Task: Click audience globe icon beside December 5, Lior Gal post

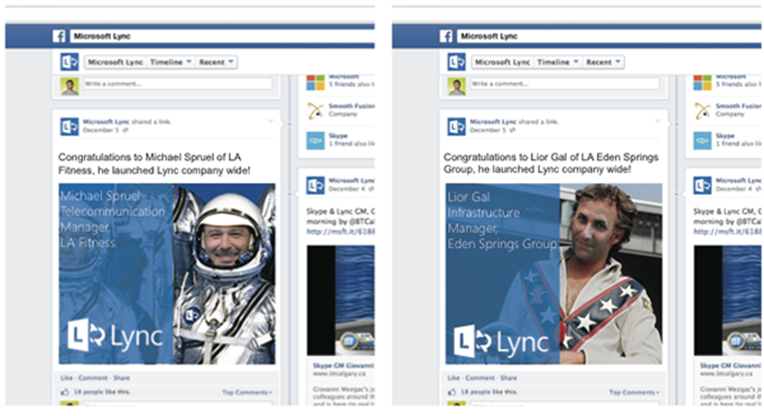Action: click(x=513, y=131)
